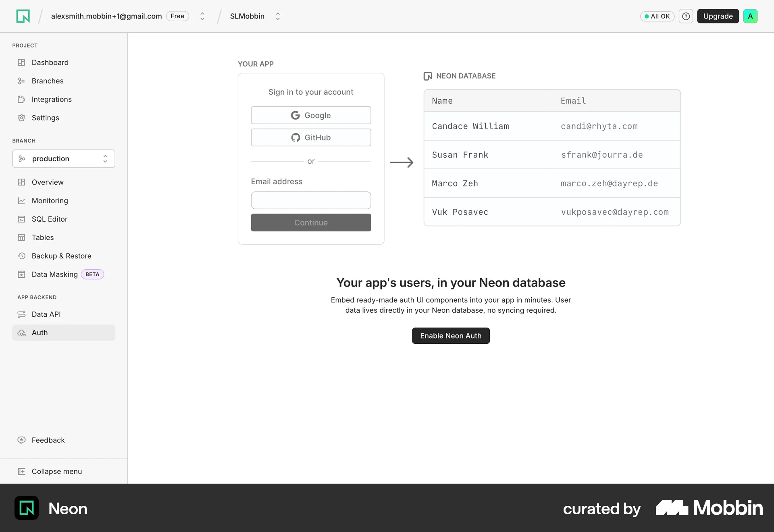The image size is (774, 532).
Task: Open the Dashboard page
Action: pos(64,62)
